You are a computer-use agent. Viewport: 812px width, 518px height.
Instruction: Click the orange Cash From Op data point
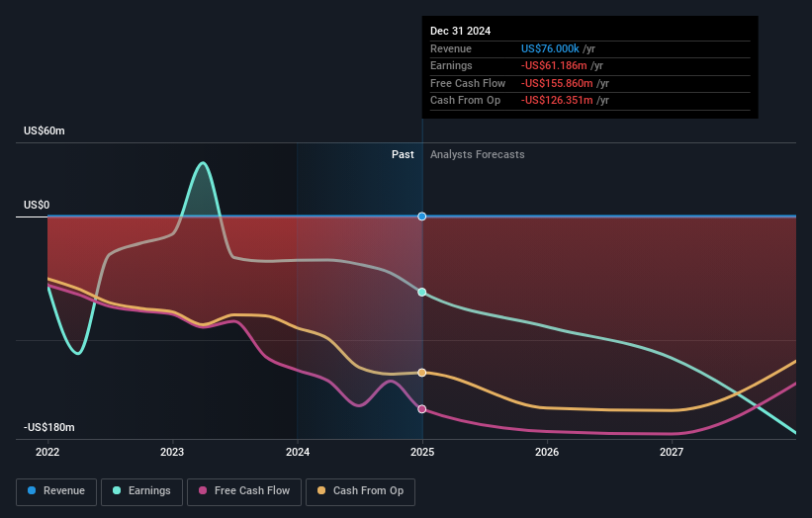[x=422, y=373]
